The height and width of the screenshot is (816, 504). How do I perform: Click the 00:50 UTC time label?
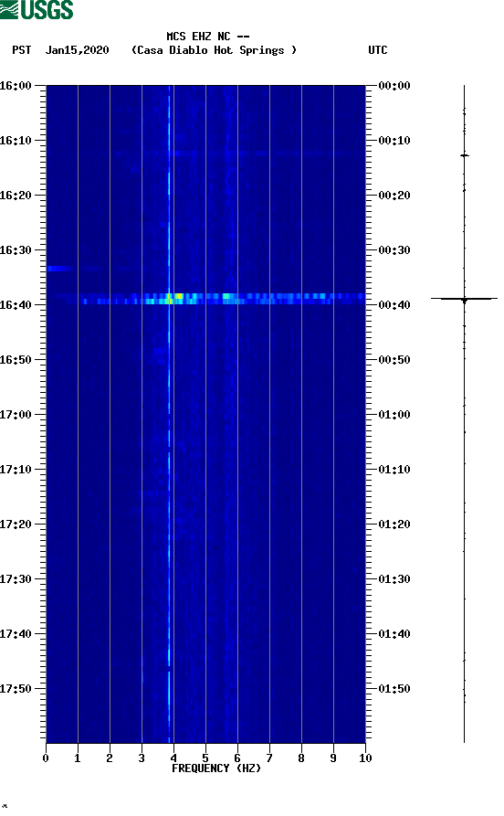394,360
